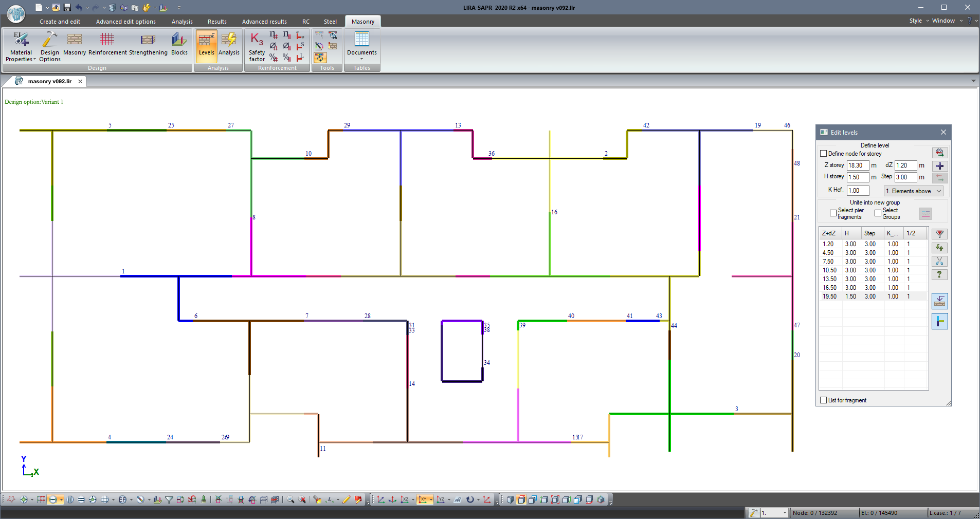
Task: Toggle the Levels button in ribbon
Action: tap(206, 44)
